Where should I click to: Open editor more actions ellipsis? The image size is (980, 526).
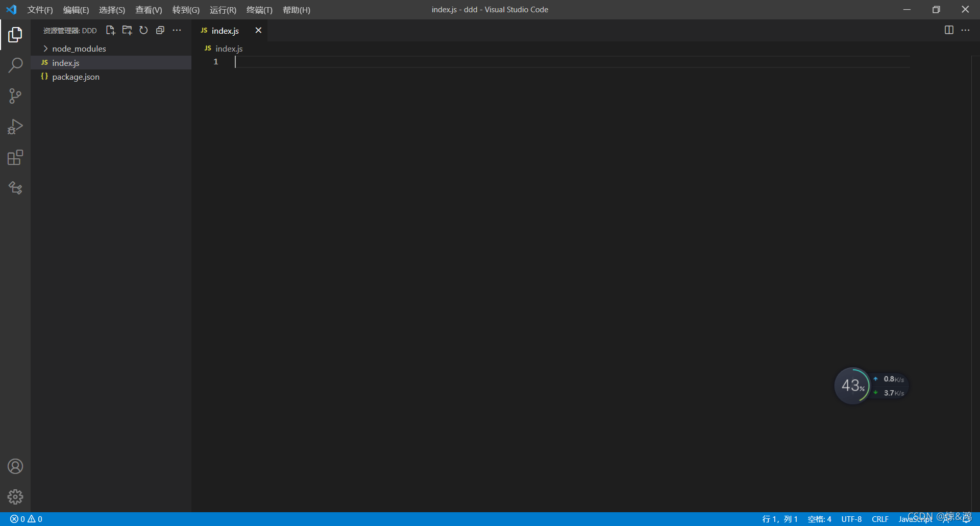(x=965, y=30)
